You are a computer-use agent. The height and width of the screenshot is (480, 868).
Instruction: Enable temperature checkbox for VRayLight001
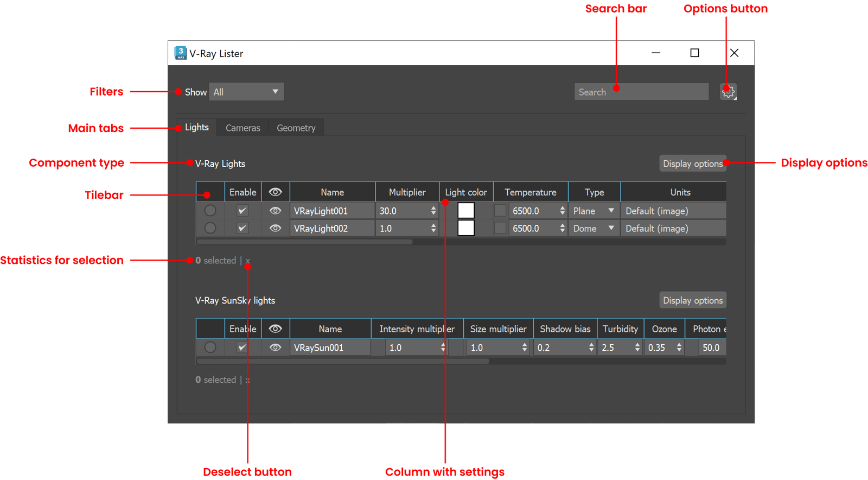[x=500, y=211]
